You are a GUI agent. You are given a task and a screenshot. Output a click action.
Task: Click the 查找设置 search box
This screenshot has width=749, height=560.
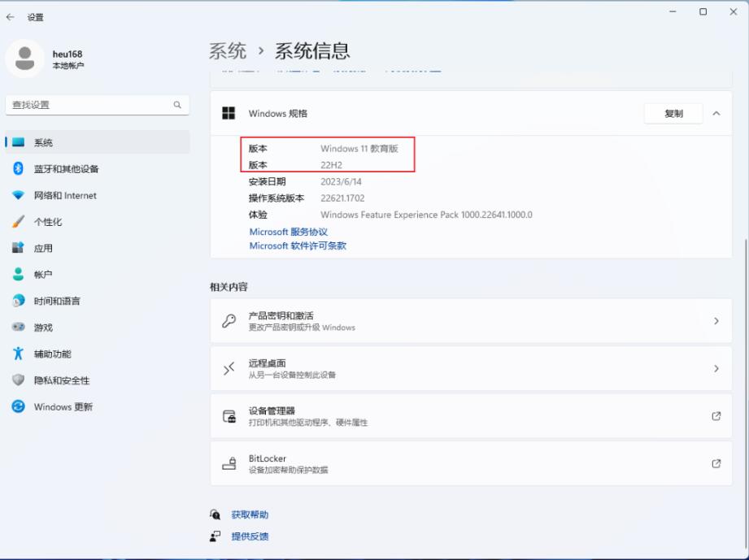(x=98, y=105)
